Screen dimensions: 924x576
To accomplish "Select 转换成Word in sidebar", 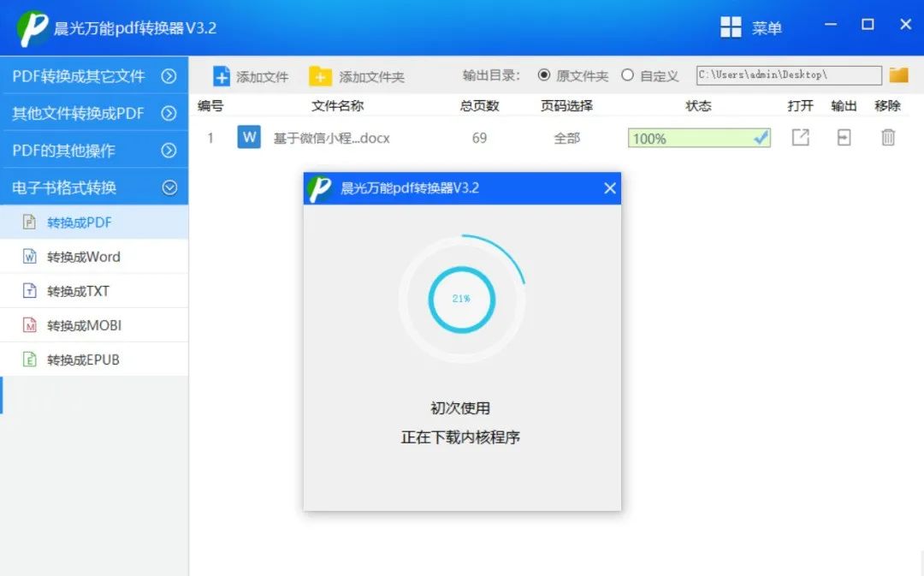I will click(94, 257).
